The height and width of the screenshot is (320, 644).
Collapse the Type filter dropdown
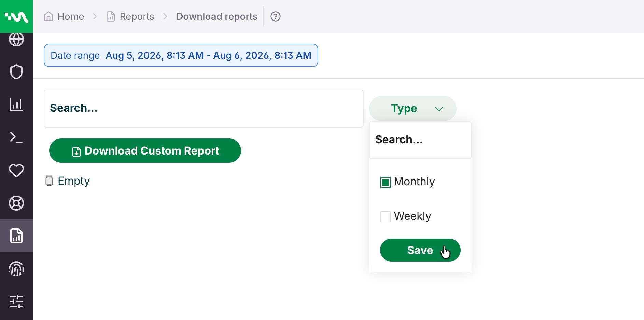413,108
